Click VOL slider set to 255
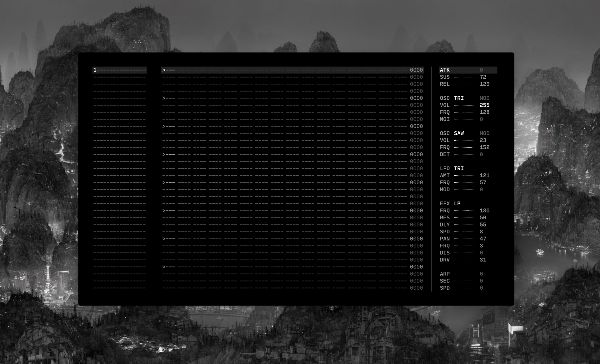The width and height of the screenshot is (600, 364). pyautogui.click(x=465, y=105)
